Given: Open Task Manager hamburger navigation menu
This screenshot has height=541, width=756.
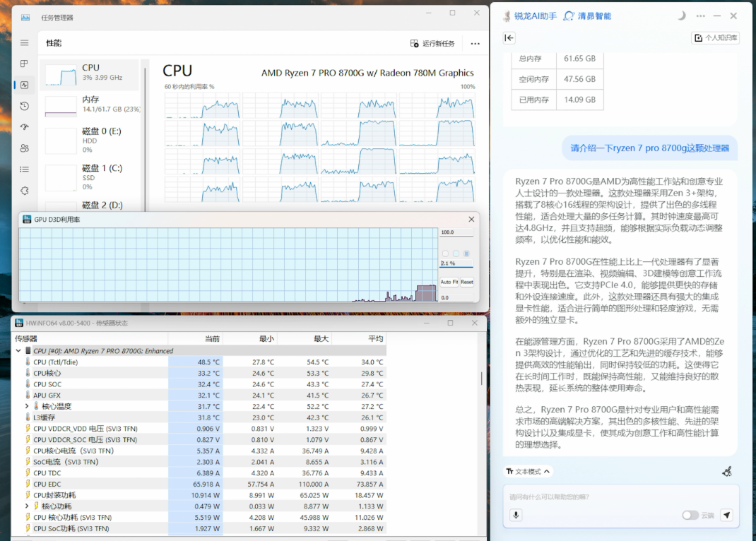Looking at the screenshot, I should click(x=24, y=43).
